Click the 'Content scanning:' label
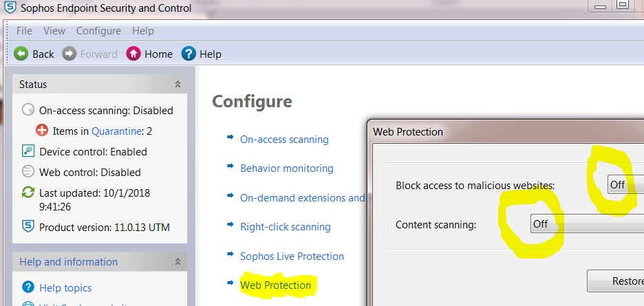644x306 pixels. 436,225
